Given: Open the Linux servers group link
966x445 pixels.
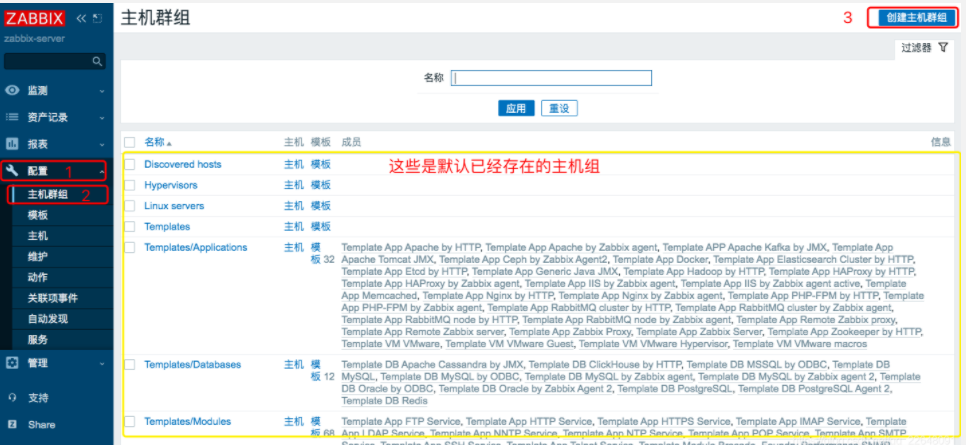Looking at the screenshot, I should (x=174, y=206).
